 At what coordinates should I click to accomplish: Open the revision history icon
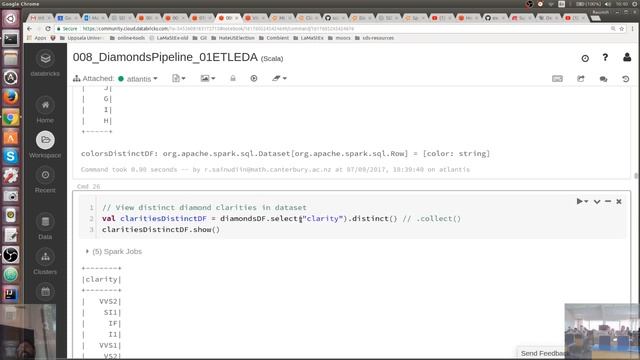(x=626, y=79)
